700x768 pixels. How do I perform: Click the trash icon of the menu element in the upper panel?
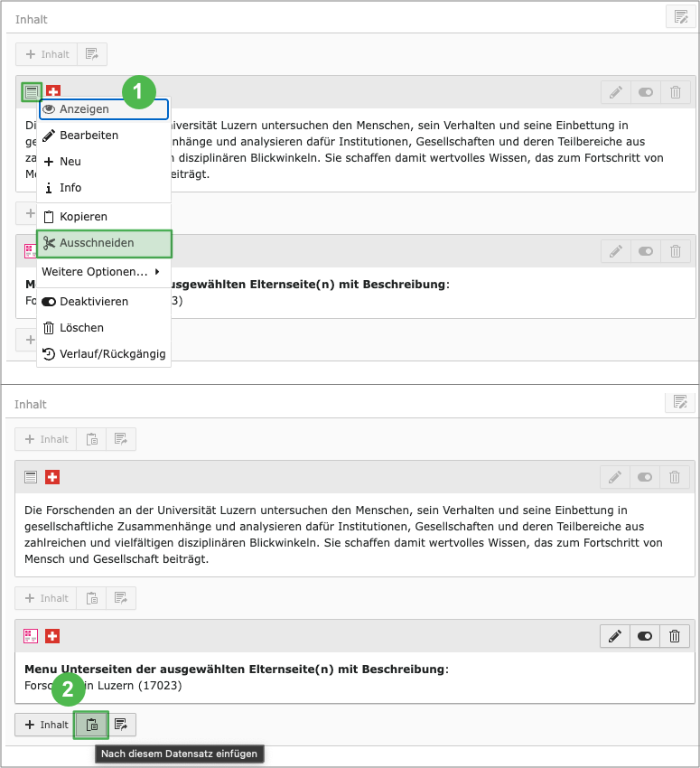pyautogui.click(x=675, y=251)
